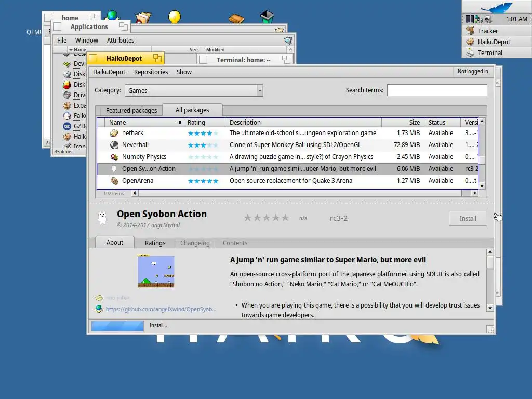Click the game screenshot thumbnail
Viewport: 532px width, 399px height.
(x=156, y=271)
